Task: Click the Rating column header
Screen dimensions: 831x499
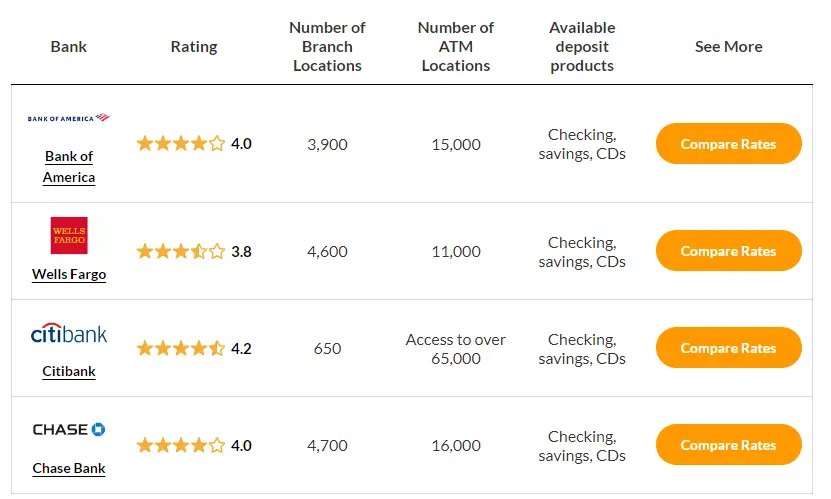Action: pos(194,47)
